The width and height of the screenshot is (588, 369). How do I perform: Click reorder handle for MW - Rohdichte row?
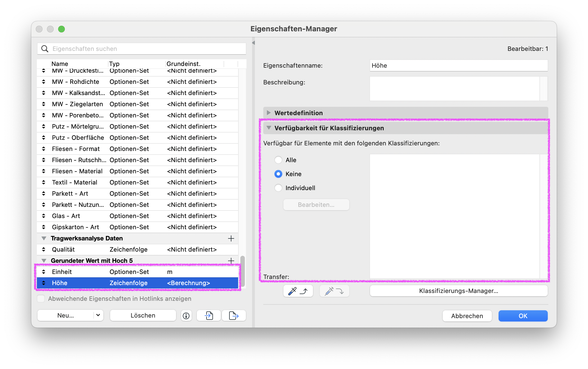pos(44,82)
